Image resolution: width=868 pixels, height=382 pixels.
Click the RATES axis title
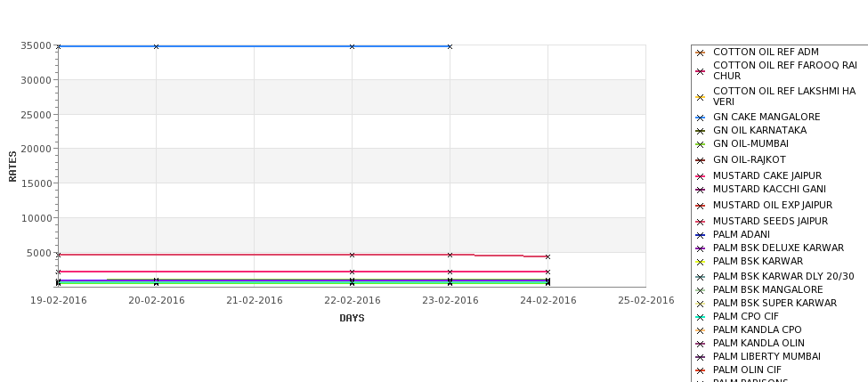[12, 167]
